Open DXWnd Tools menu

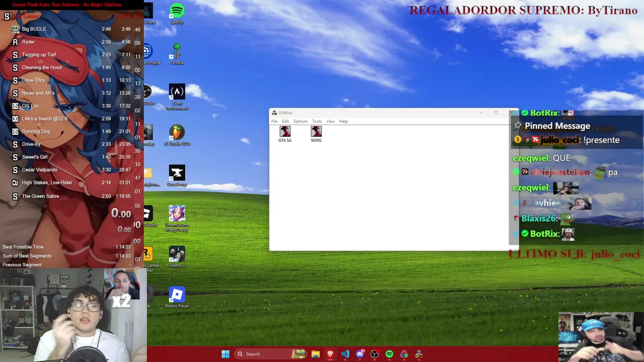pos(316,121)
